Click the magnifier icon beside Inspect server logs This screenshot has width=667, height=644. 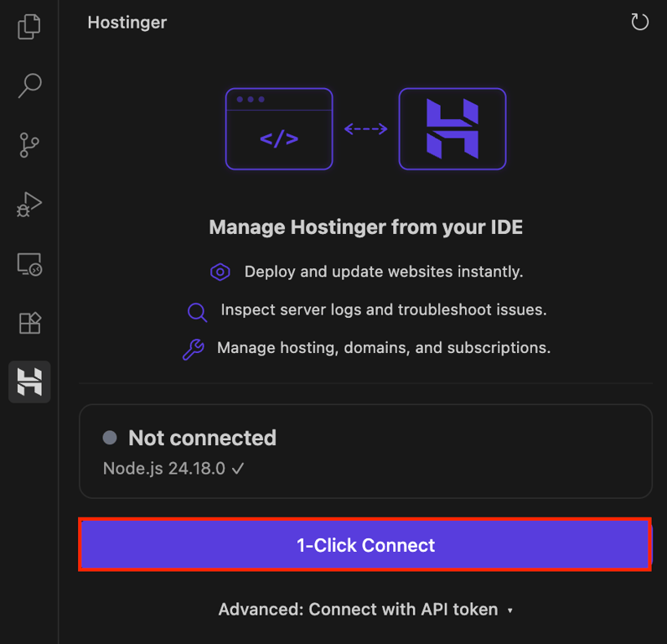coord(198,313)
